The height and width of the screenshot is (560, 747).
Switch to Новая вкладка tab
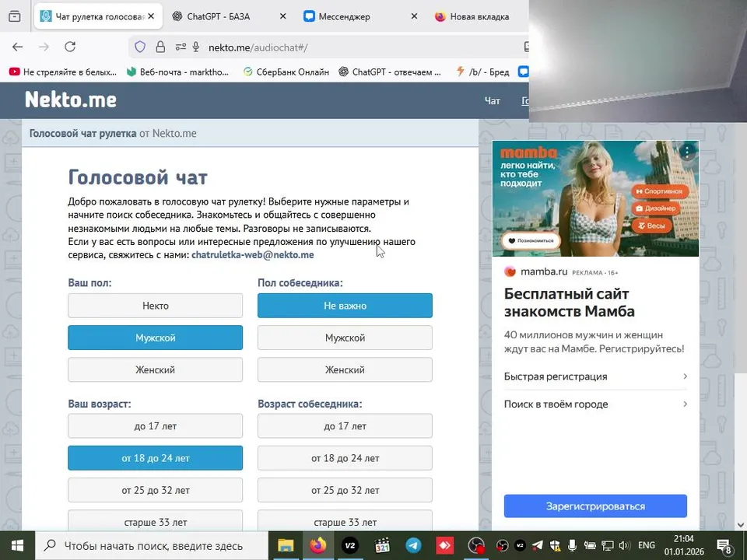coord(479,16)
